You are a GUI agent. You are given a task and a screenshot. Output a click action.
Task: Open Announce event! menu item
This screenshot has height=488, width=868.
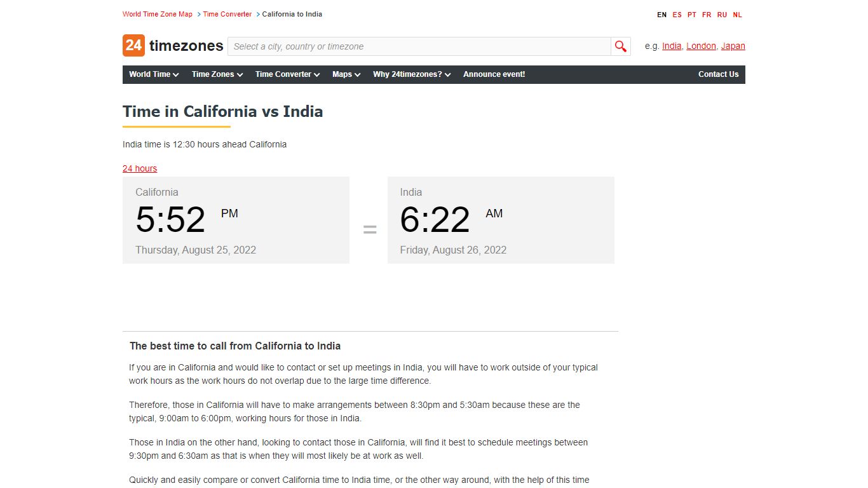tap(494, 74)
